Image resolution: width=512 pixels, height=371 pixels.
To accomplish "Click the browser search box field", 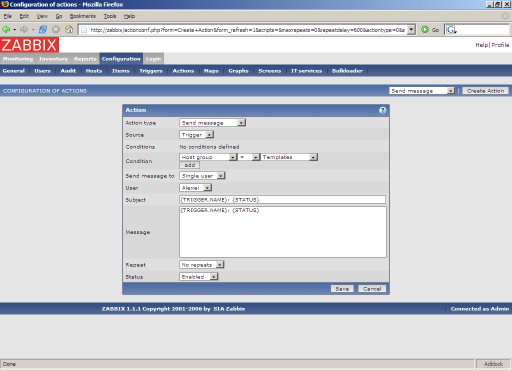I will (x=483, y=30).
